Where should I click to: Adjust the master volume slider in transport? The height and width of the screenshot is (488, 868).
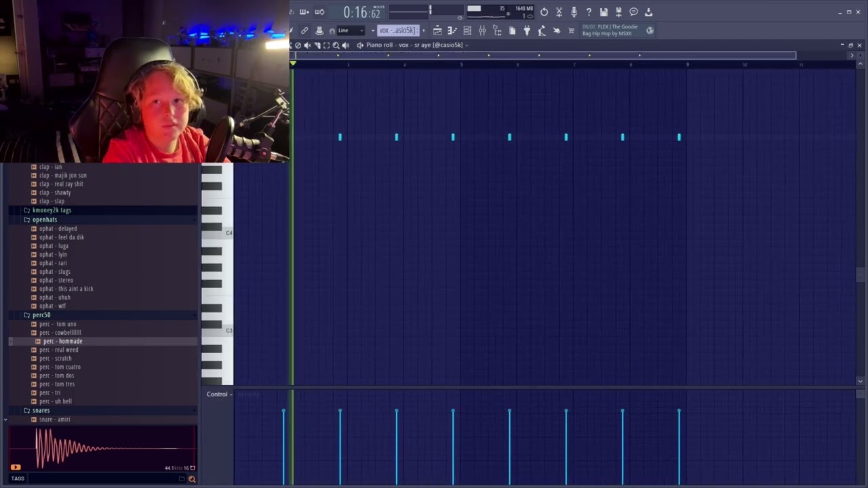[x=429, y=10]
